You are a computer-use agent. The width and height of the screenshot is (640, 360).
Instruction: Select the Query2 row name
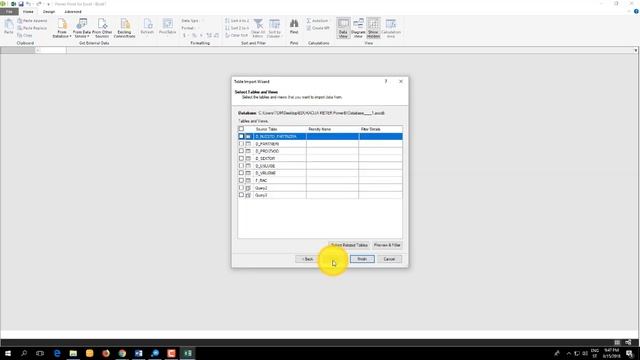click(x=261, y=188)
